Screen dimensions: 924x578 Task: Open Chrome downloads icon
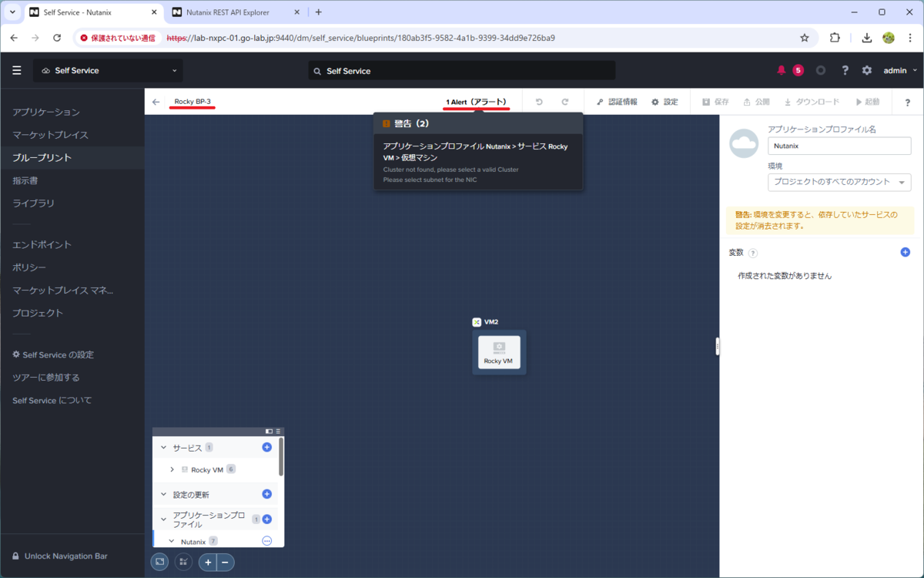tap(867, 38)
